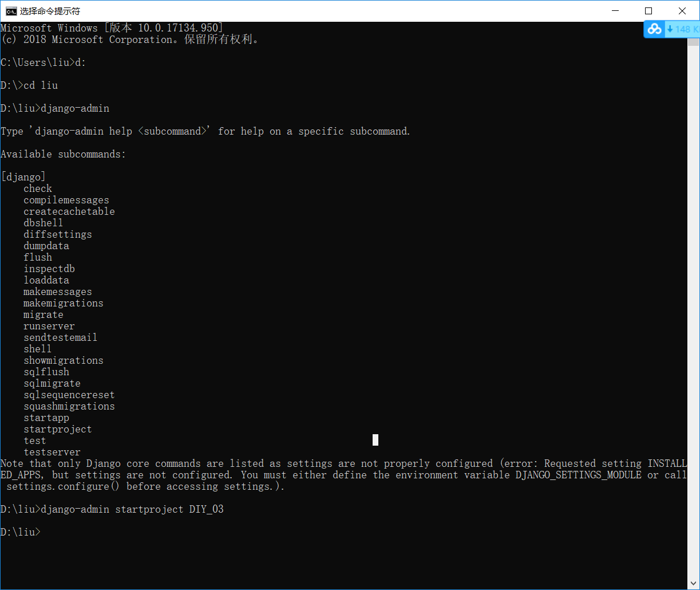Click the 'cd liu' command line

pos(29,85)
